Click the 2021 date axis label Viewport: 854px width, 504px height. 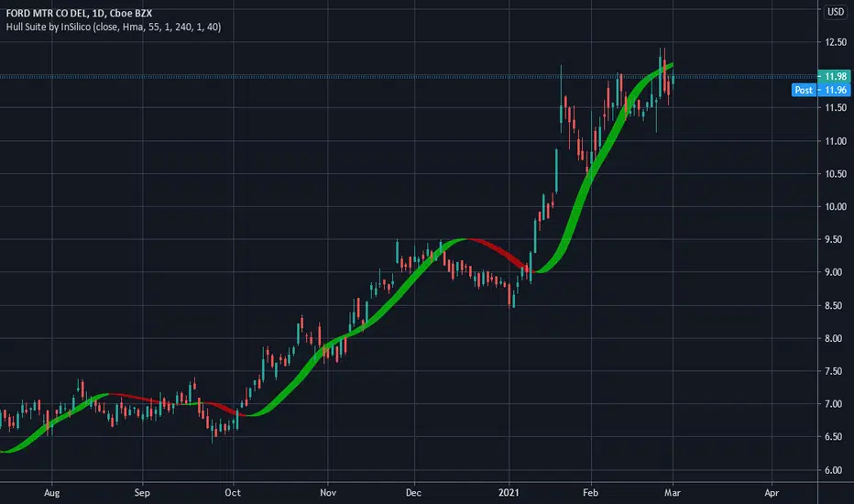[x=509, y=493]
